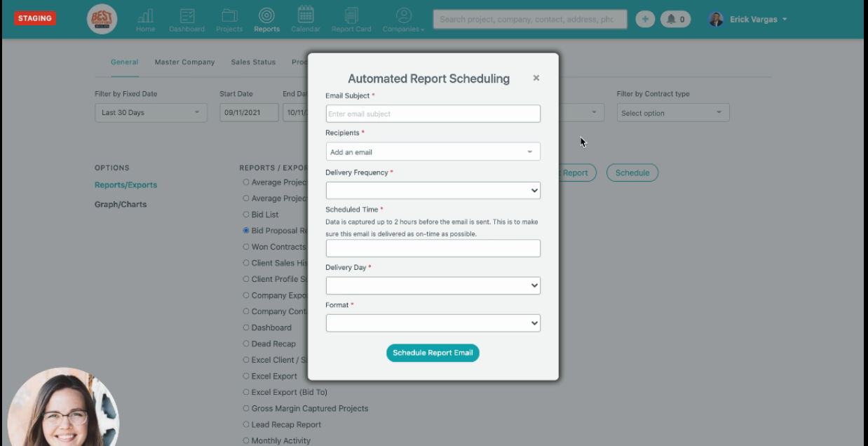This screenshot has width=868, height=446.
Task: Select the Won Contracts radio button
Action: (x=246, y=247)
